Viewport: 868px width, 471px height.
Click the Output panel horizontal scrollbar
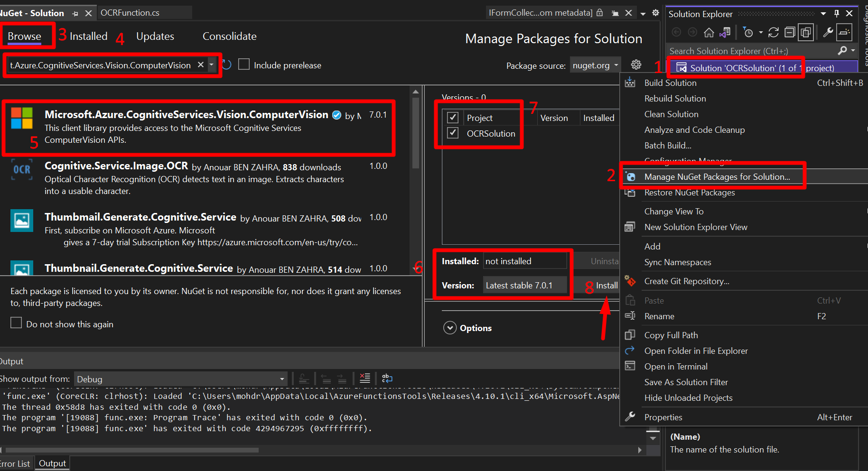(x=132, y=450)
